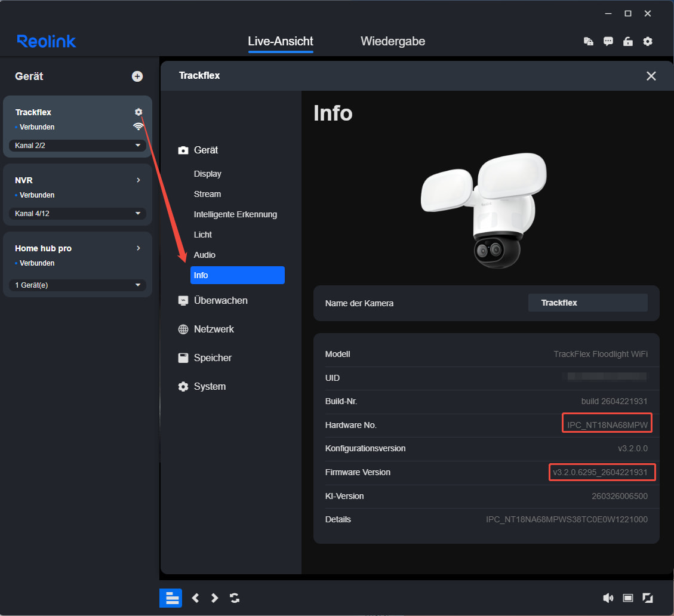The image size is (674, 616).
Task: Select the Display submenu item
Action: [208, 174]
